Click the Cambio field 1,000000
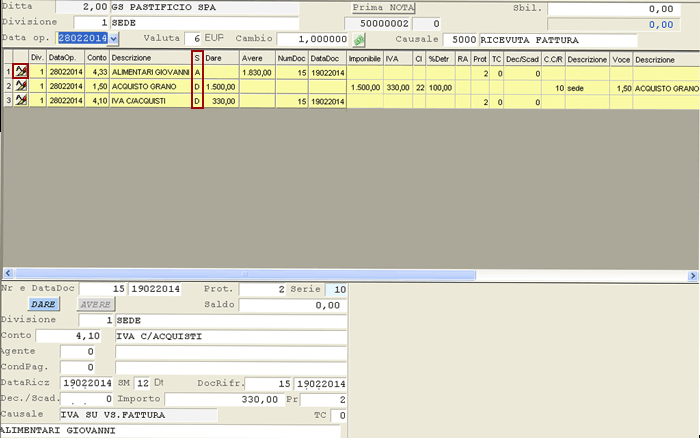 click(x=312, y=39)
